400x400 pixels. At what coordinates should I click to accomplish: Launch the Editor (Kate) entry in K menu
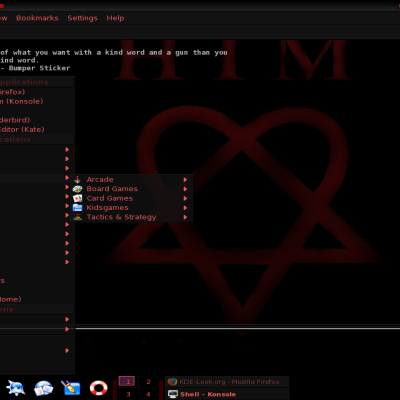click(37, 129)
